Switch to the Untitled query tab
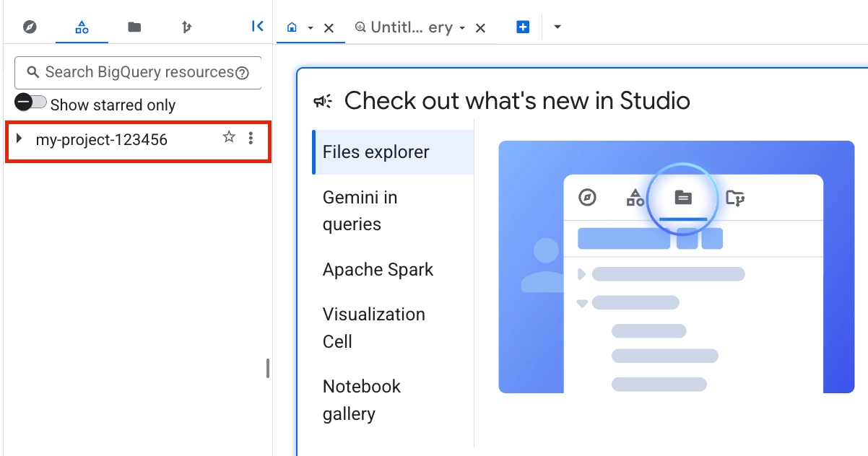 [x=404, y=27]
